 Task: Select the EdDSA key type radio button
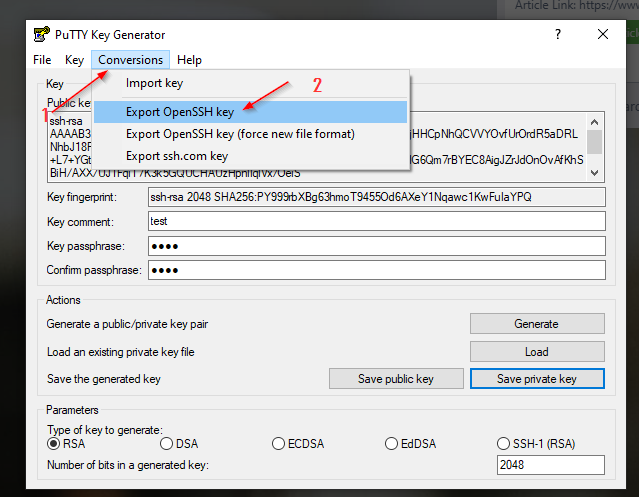pos(391,444)
